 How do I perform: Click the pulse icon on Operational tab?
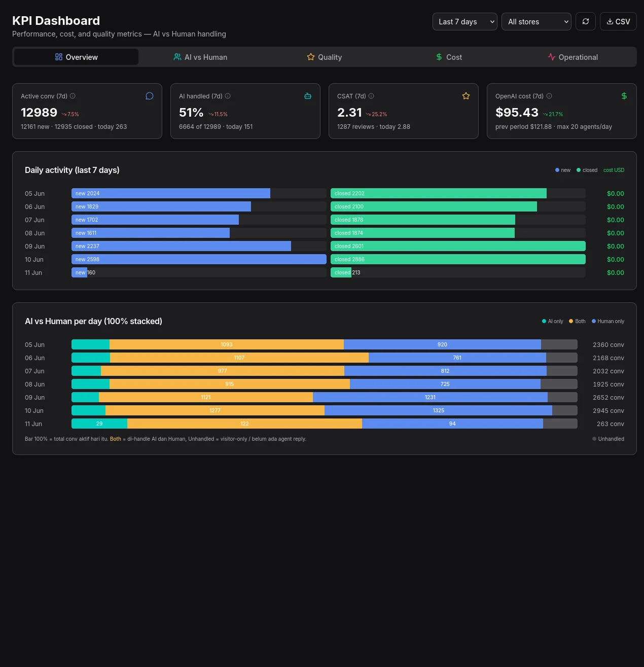pos(552,57)
